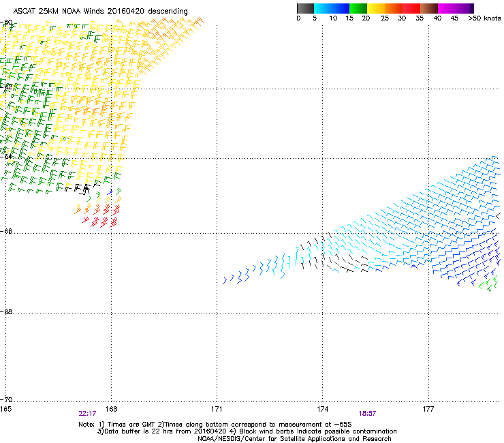
Task: Click the longitude label 168
Action: coord(112,409)
